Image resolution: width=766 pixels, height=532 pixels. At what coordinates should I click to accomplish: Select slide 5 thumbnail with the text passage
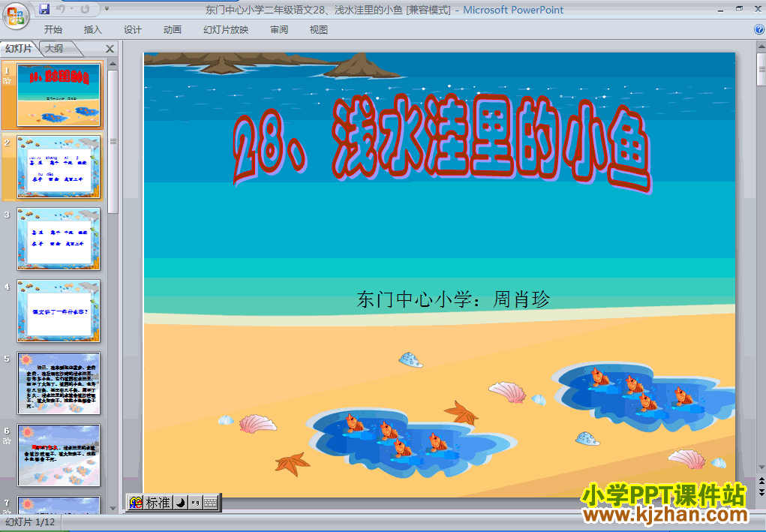click(59, 383)
